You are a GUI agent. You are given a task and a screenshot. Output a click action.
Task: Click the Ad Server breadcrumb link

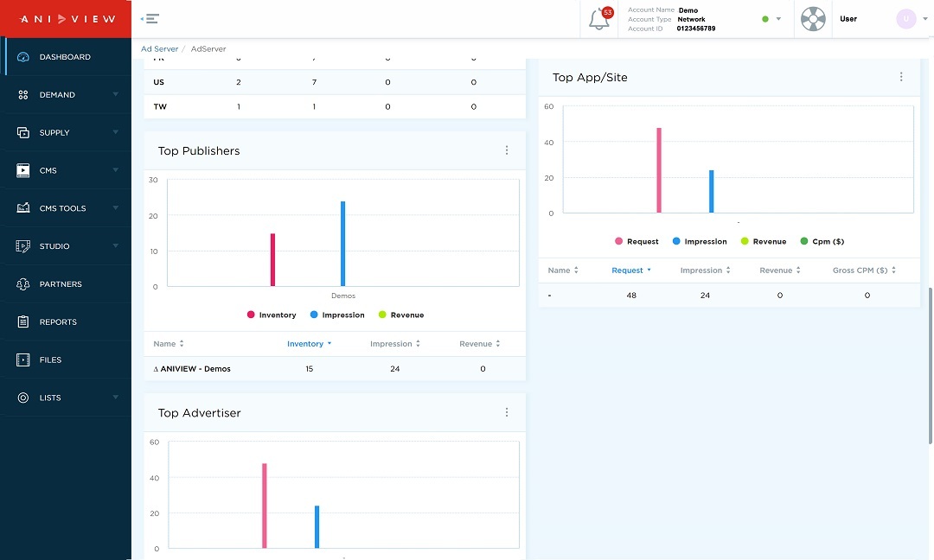coord(159,49)
